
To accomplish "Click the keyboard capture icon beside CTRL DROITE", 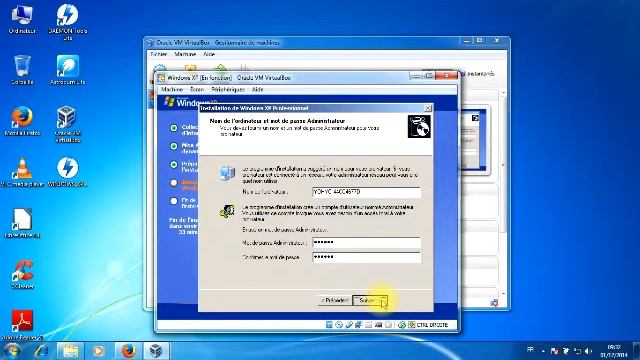I will (x=411, y=325).
